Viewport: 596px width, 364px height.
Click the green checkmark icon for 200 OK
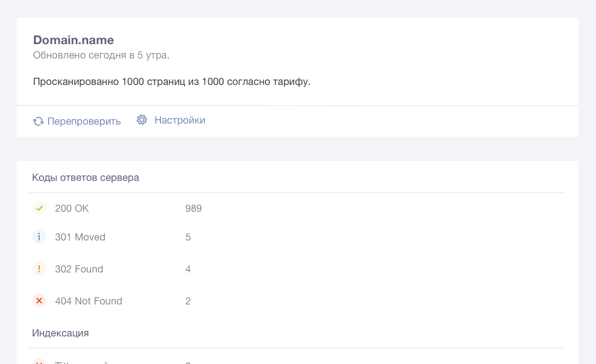click(39, 208)
